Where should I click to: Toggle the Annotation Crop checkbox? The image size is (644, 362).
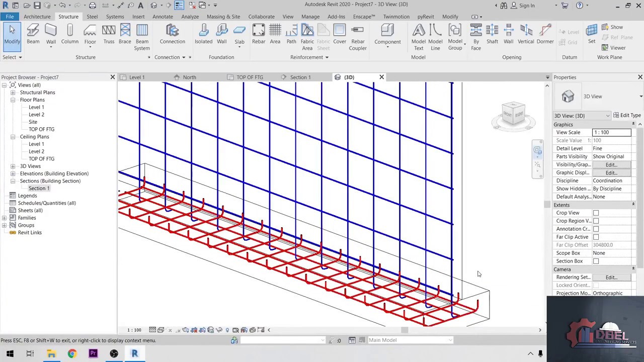tap(596, 229)
